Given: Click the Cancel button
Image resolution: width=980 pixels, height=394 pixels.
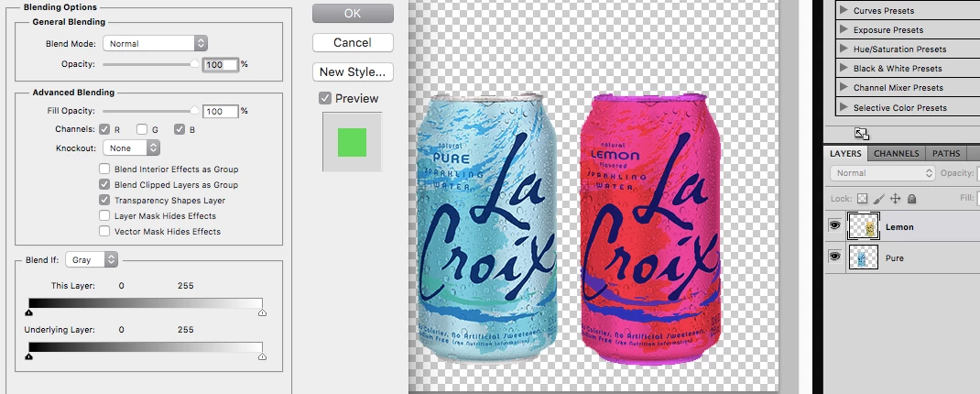Looking at the screenshot, I should pos(353,42).
